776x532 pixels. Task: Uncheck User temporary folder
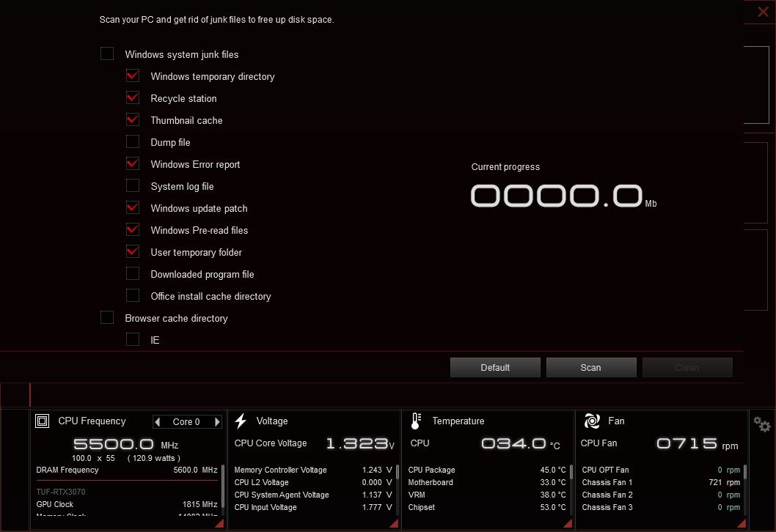coord(133,251)
